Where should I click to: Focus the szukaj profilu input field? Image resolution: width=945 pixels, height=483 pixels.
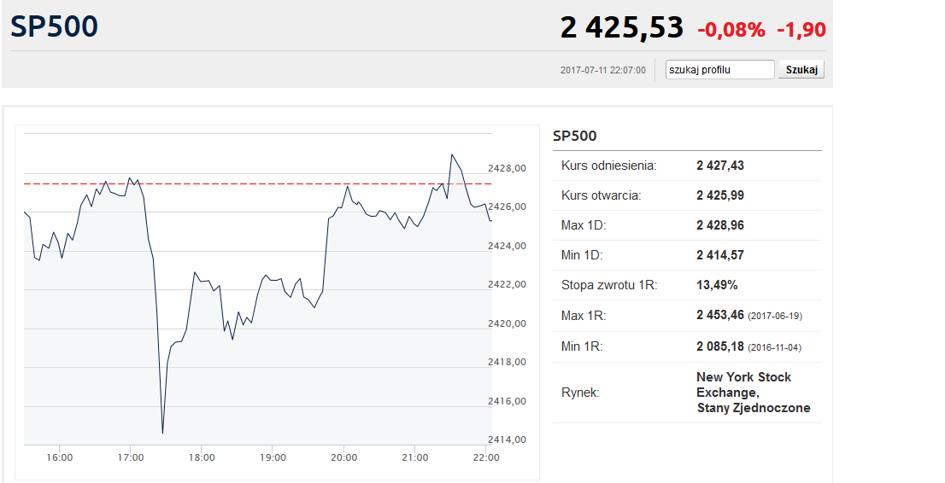(720, 70)
